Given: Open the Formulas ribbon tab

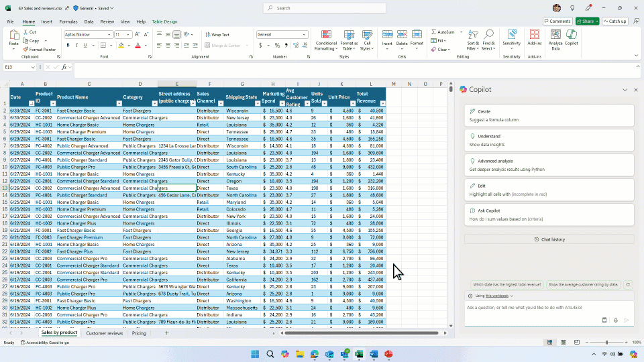Looking at the screenshot, I should [x=68, y=21].
